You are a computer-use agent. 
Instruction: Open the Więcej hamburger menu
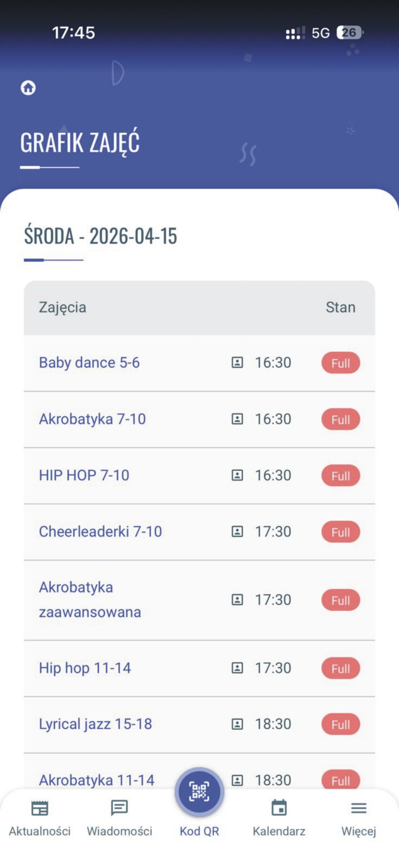pos(359,808)
